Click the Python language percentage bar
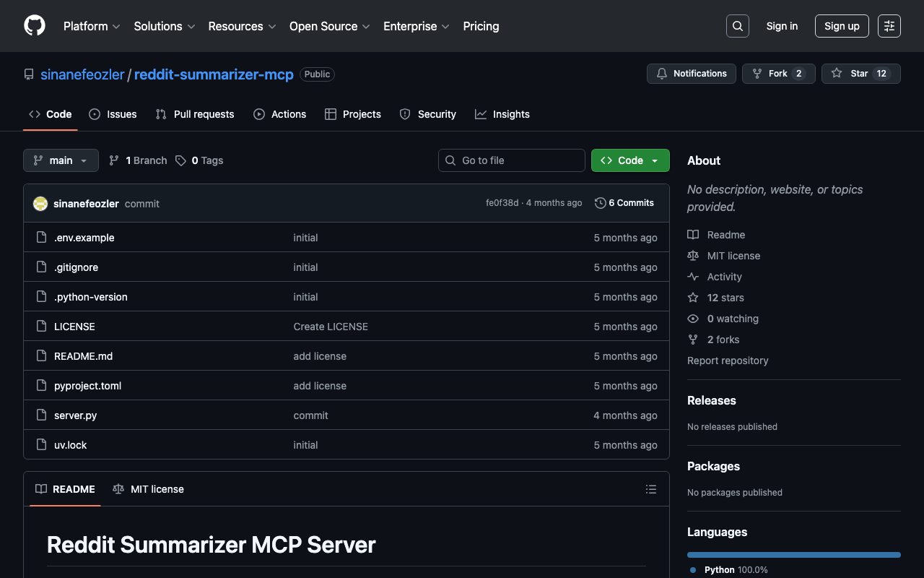924x578 pixels. 793,555
